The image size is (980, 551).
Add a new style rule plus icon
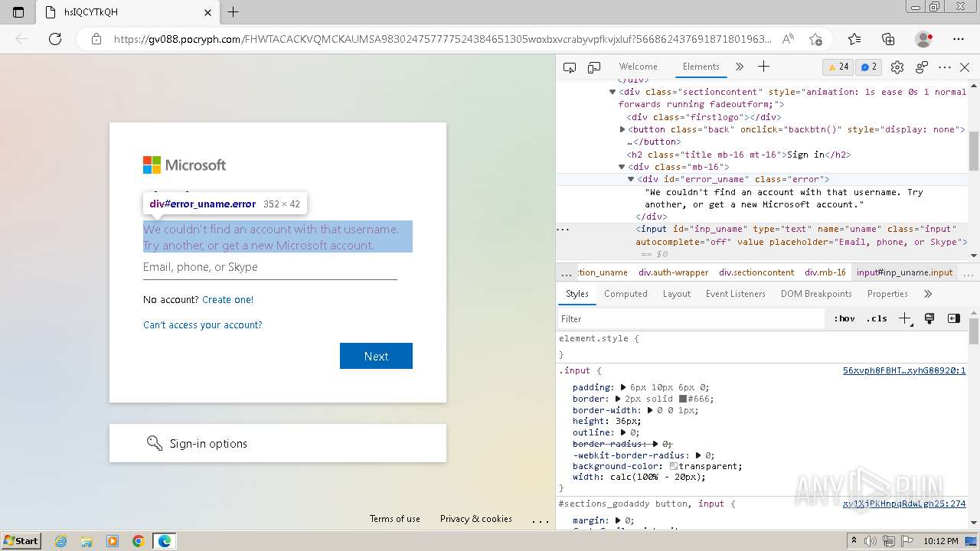(x=905, y=319)
